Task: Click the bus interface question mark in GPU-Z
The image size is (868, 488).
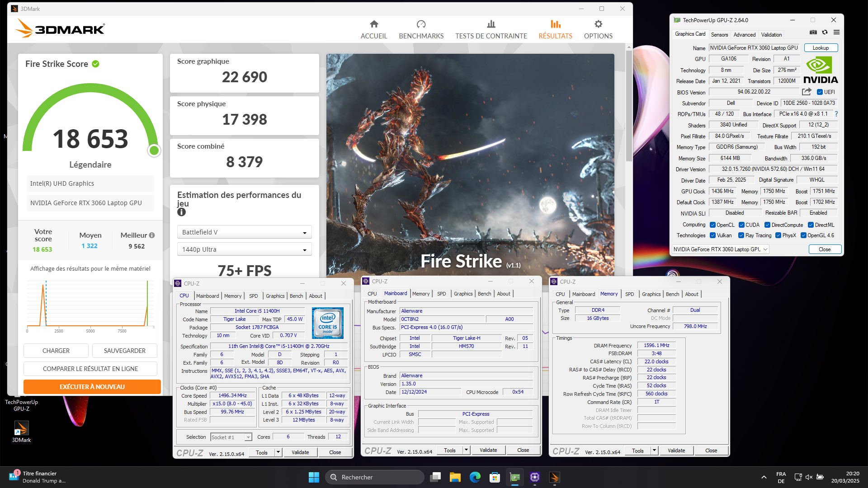Action: coord(836,114)
